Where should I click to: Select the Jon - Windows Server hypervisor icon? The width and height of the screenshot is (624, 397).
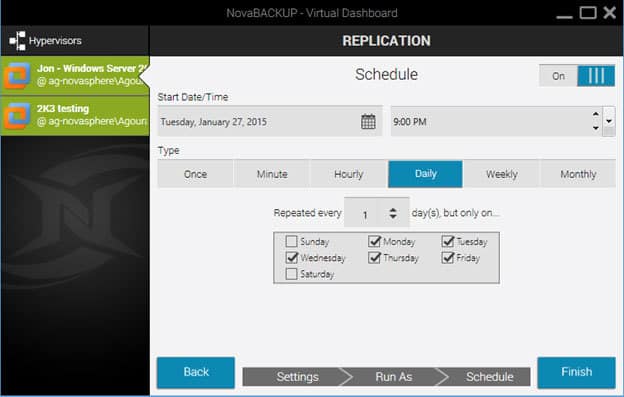[x=17, y=75]
